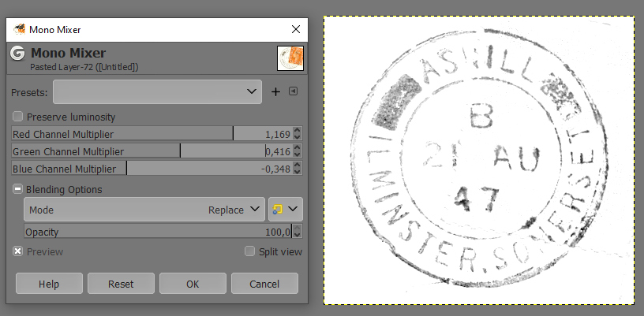Open the presets menu arrow icon
This screenshot has height=316, width=644.
click(x=293, y=91)
